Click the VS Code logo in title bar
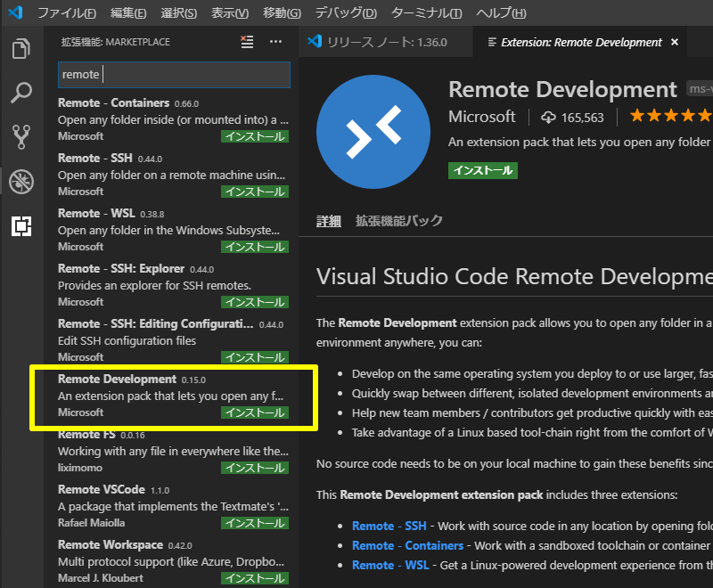 coord(15,12)
